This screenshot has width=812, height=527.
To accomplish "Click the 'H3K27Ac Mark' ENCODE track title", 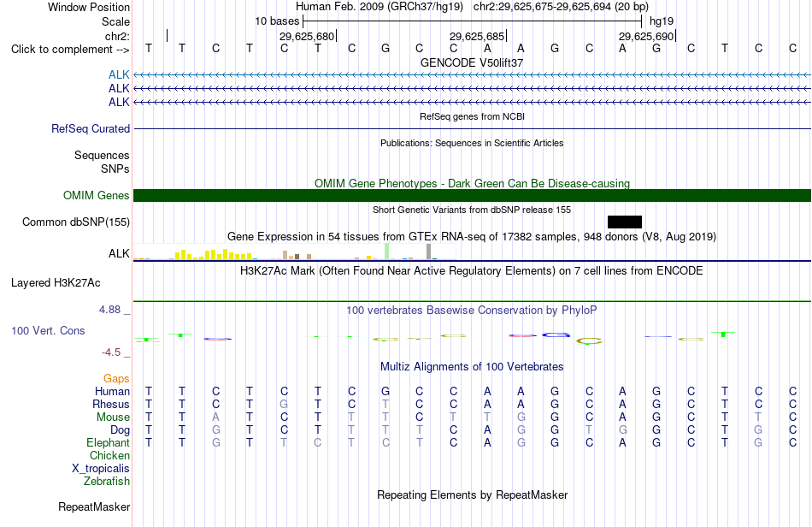I will coord(472,271).
